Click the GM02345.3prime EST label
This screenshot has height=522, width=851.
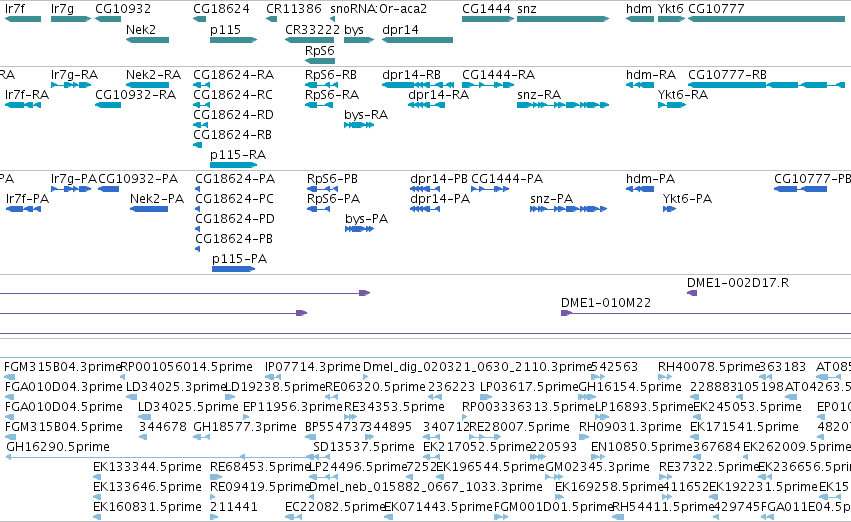pyautogui.click(x=597, y=467)
